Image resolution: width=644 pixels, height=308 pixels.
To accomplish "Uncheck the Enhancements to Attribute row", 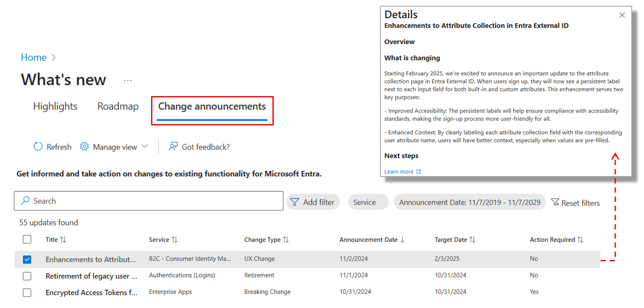I will pos(27,259).
